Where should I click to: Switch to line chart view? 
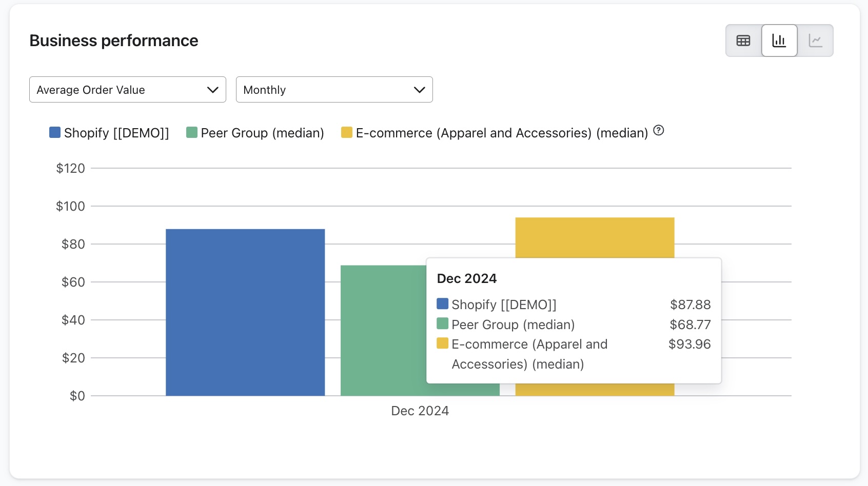816,40
